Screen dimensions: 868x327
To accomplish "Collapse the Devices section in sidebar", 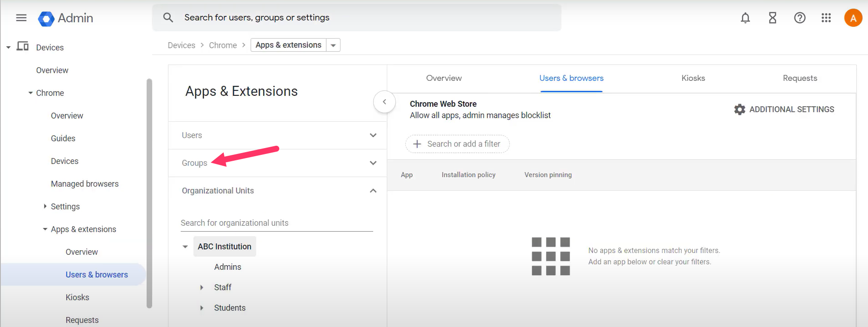I will 8,47.
